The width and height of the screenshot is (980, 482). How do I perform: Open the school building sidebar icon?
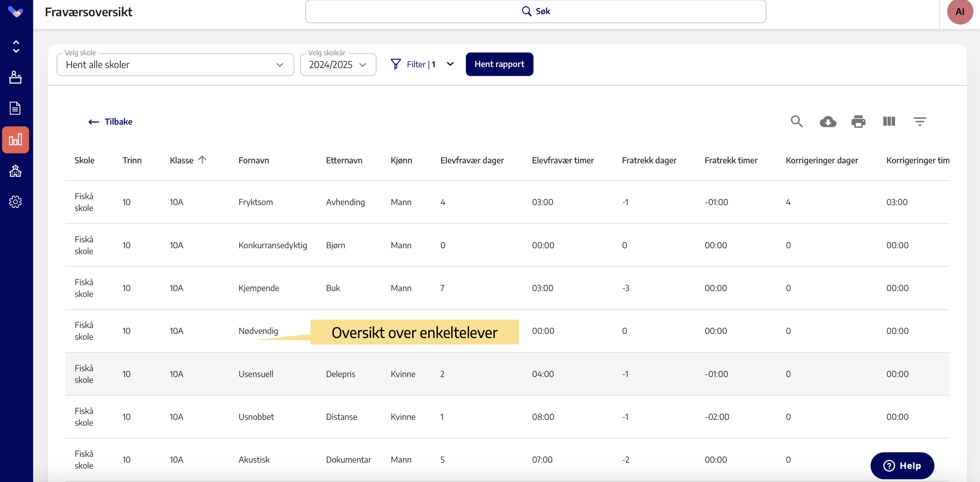(x=15, y=171)
